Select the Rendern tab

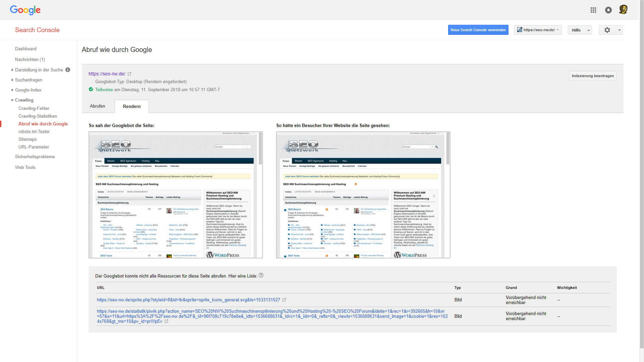pos(132,106)
